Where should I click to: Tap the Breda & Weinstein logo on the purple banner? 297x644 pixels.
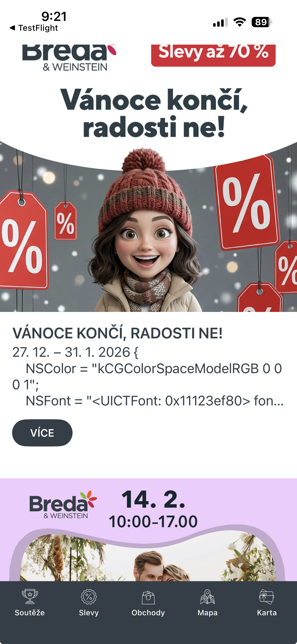click(63, 505)
